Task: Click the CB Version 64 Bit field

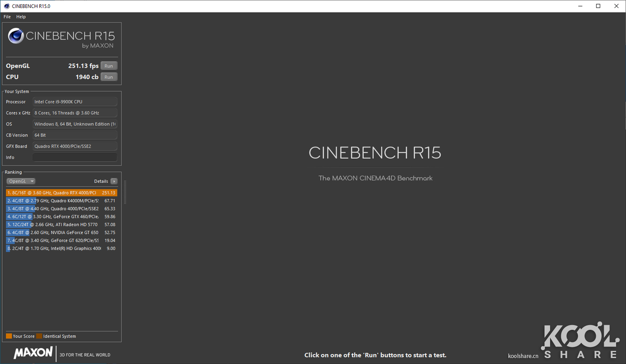Action: 75,136
